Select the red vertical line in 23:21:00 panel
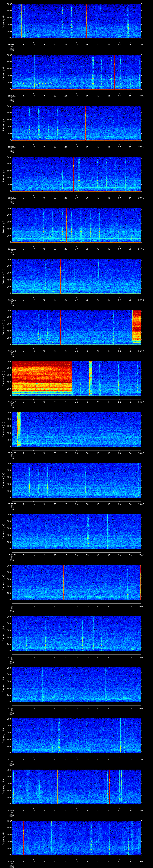The width and height of the screenshot is (153, 868). click(61, 276)
